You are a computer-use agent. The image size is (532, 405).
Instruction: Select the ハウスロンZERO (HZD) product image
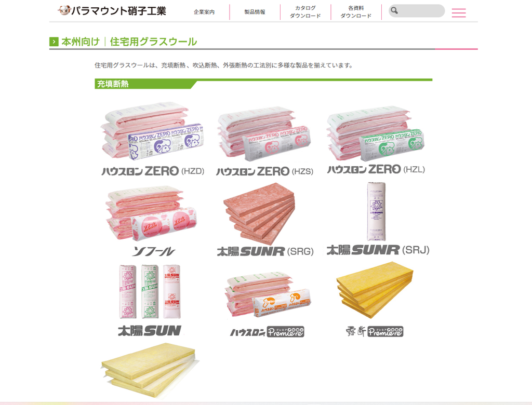(x=152, y=131)
